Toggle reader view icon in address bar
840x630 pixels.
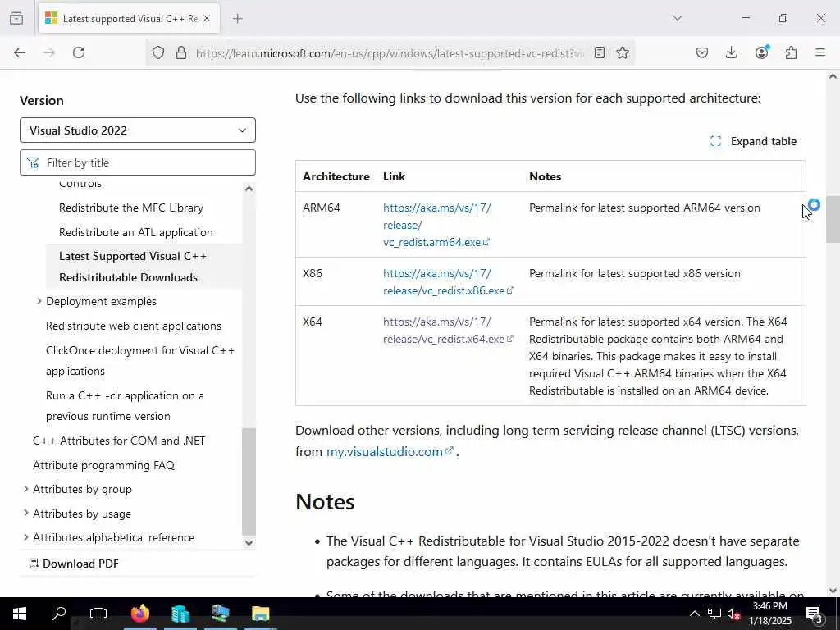(x=600, y=52)
